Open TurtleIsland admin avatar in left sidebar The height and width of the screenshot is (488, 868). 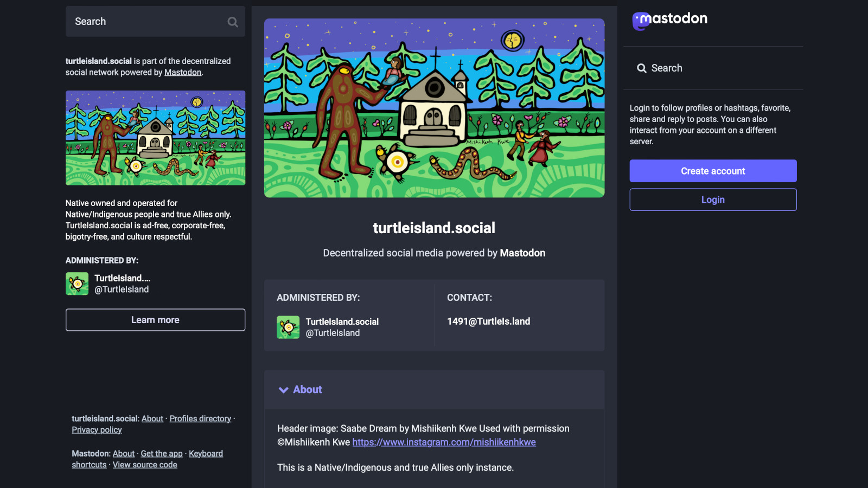[77, 284]
